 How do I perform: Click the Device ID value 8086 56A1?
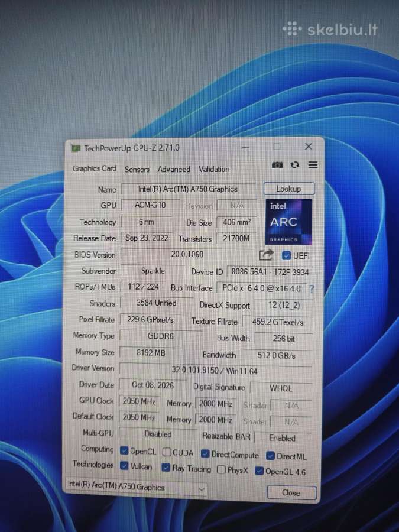point(270,272)
